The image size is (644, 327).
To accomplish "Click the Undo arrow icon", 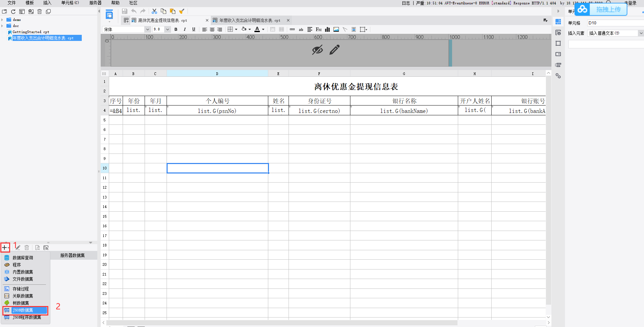I will pyautogui.click(x=134, y=11).
